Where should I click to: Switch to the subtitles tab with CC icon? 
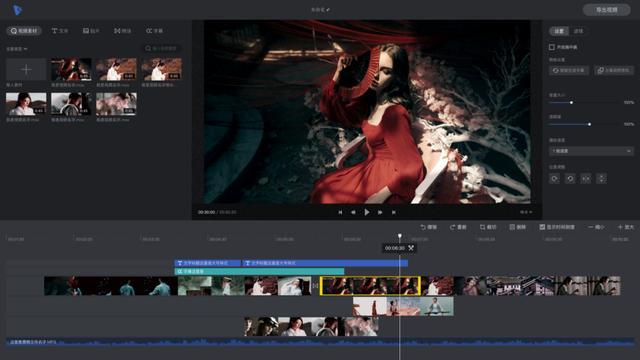154,31
